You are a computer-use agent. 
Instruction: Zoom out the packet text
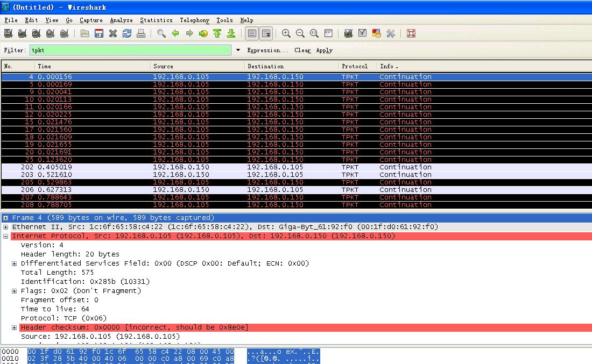tap(300, 33)
